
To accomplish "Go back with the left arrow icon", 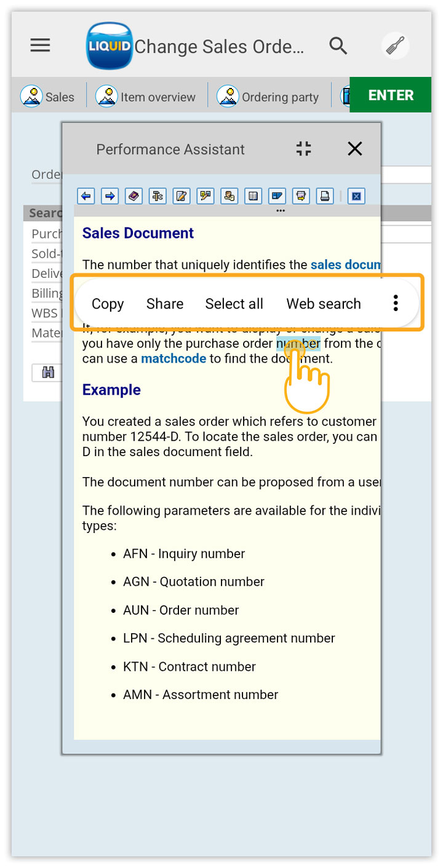I will click(86, 196).
